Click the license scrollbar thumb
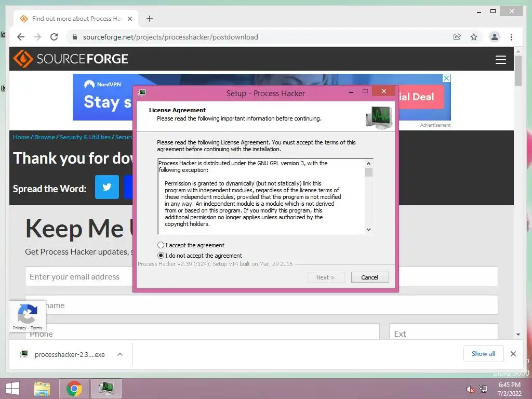This screenshot has width=532, height=399. (368, 172)
